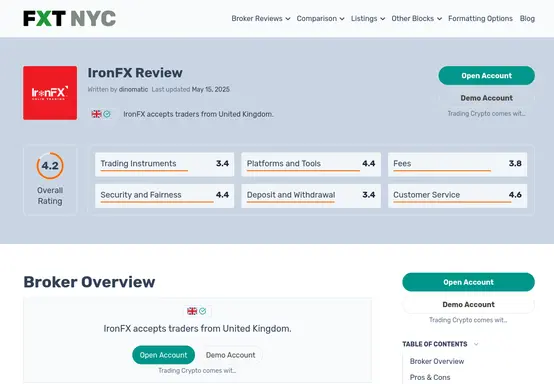Collapse the Table of Contents chevron
The image size is (554, 384).
[x=476, y=344]
